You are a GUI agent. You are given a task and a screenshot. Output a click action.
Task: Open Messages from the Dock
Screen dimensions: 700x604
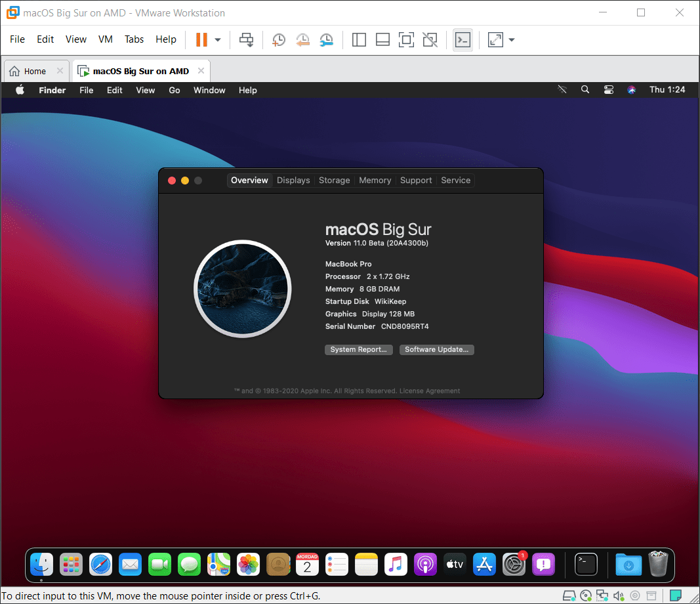[190, 564]
